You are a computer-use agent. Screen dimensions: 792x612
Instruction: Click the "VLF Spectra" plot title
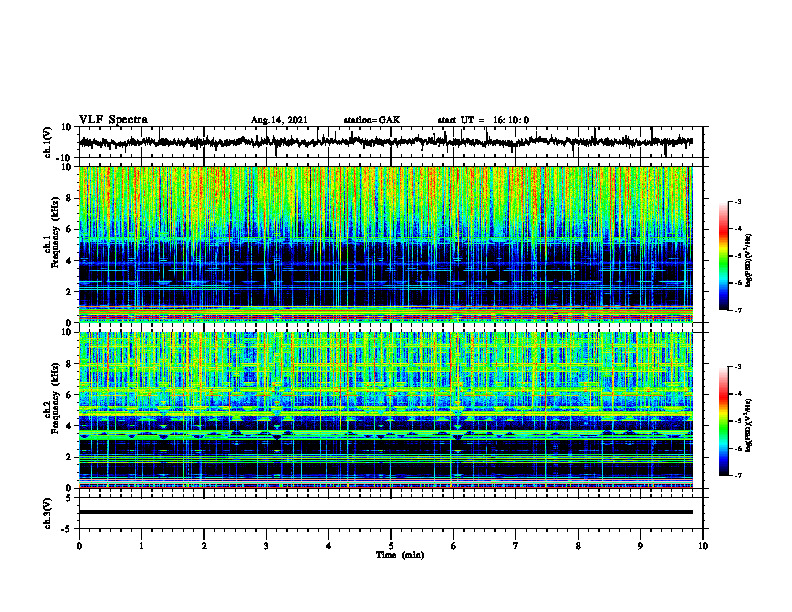[x=113, y=120]
